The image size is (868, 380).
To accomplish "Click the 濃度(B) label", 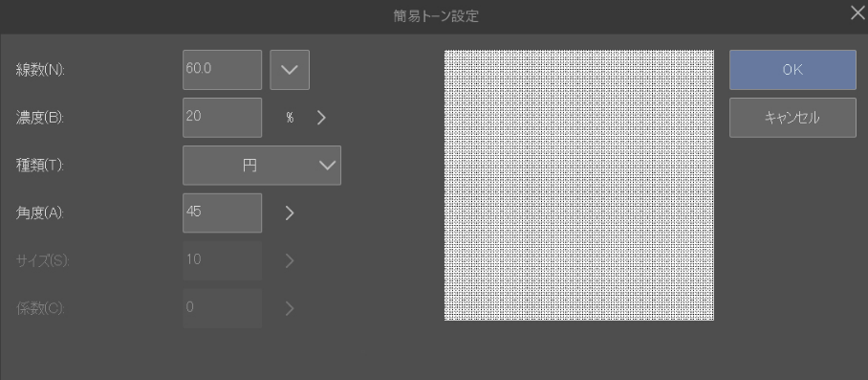I will (40, 118).
